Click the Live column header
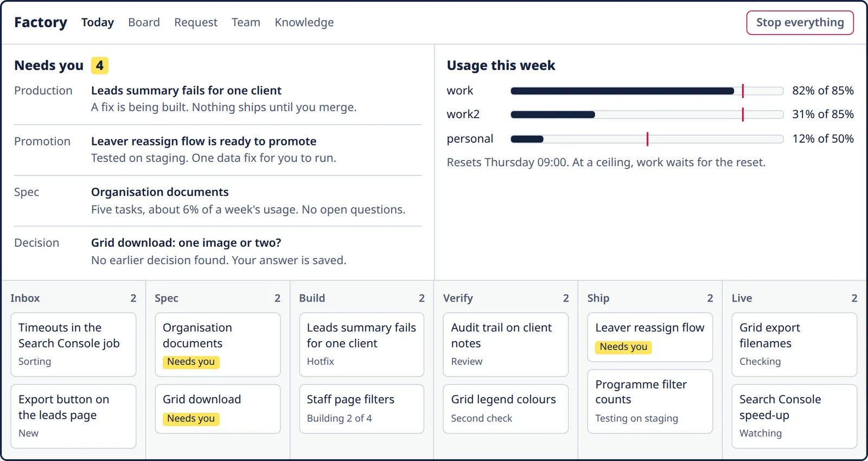The height and width of the screenshot is (461, 868). [x=794, y=298]
